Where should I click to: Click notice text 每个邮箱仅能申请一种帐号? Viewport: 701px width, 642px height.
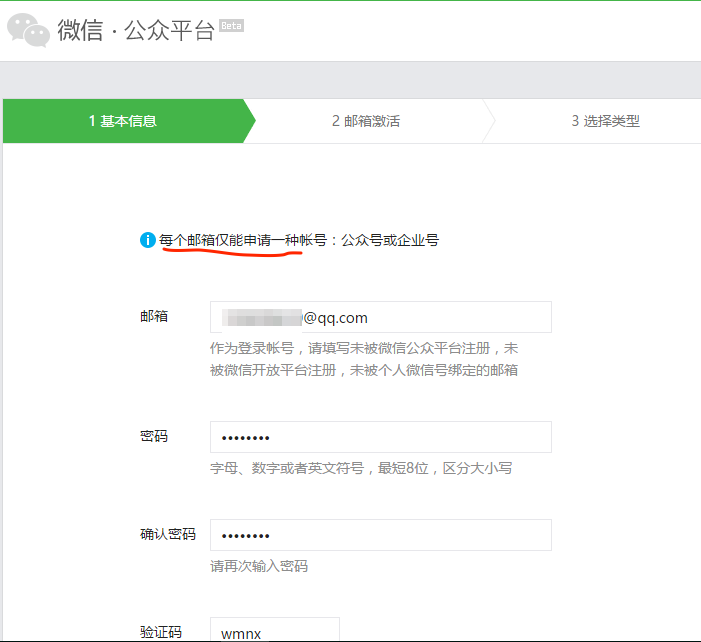point(243,240)
